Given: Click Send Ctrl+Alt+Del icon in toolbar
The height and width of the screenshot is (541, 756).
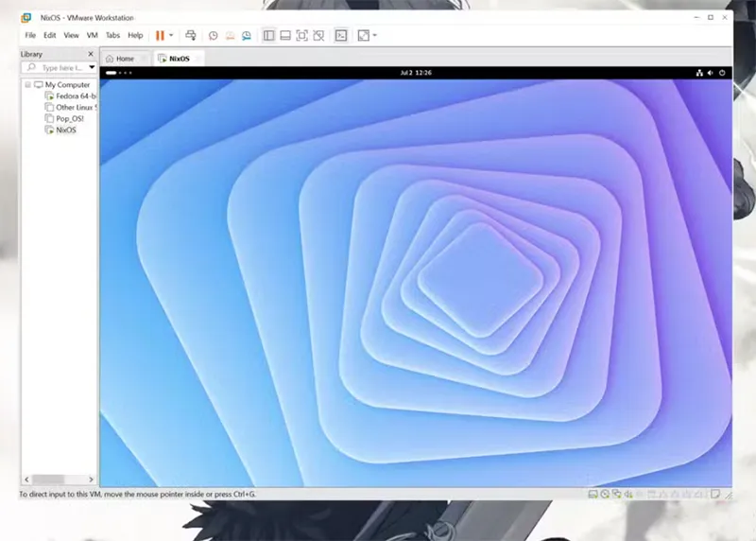Looking at the screenshot, I should 191,35.
